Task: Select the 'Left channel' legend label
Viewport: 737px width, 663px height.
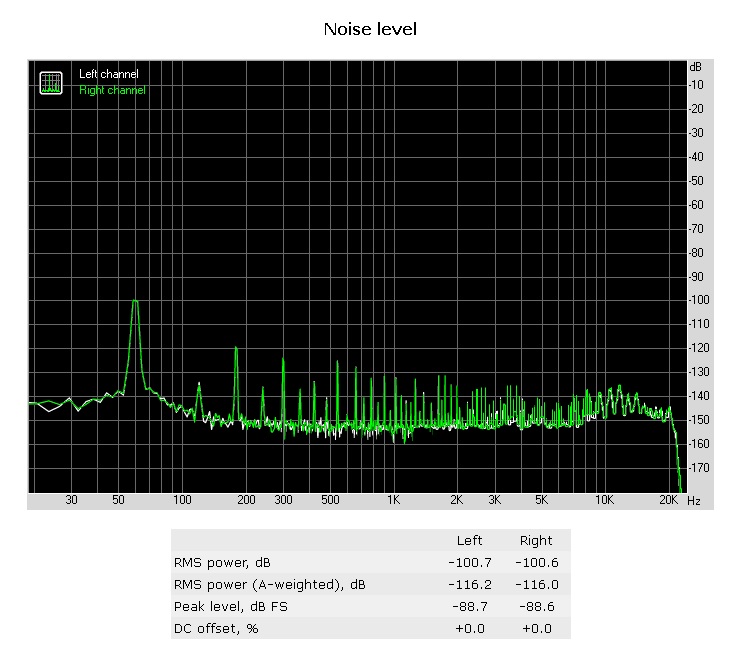Action: tap(109, 74)
